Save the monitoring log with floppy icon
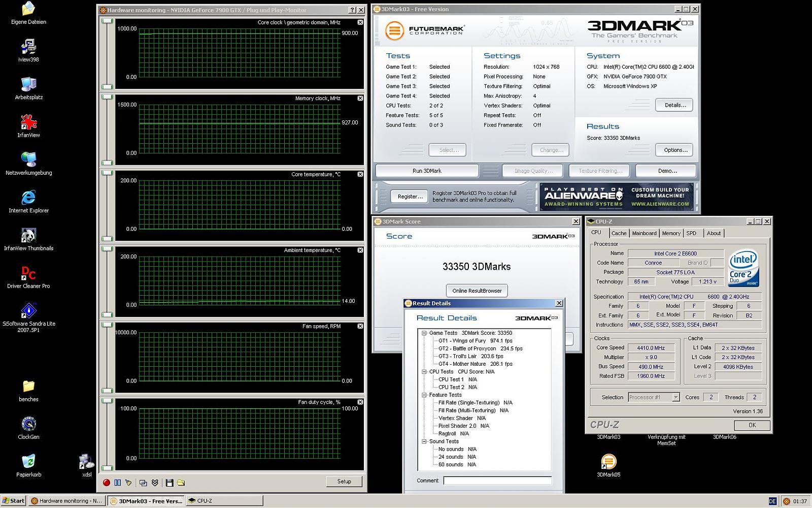 tap(170, 483)
